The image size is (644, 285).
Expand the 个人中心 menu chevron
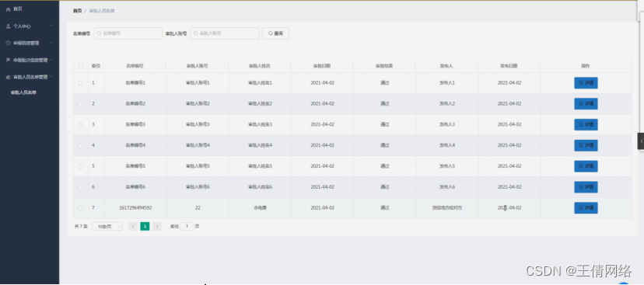51,26
